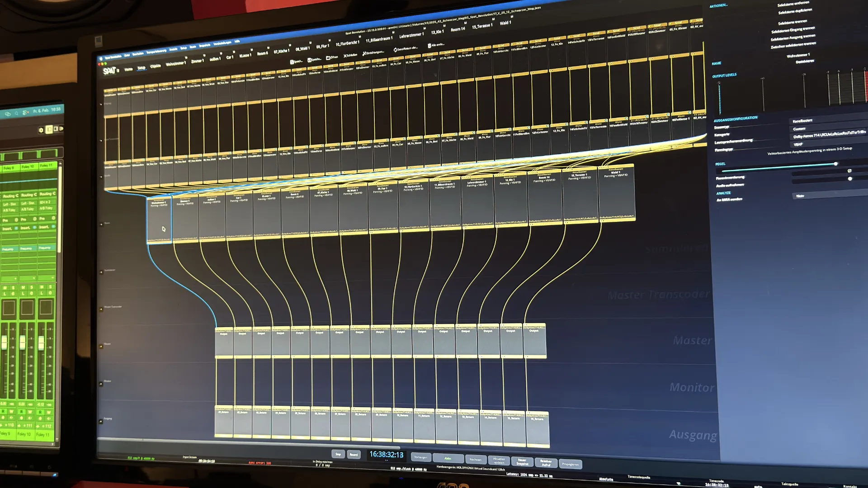
Task: Click the second Speichern (save as) icon
Action: point(310,60)
